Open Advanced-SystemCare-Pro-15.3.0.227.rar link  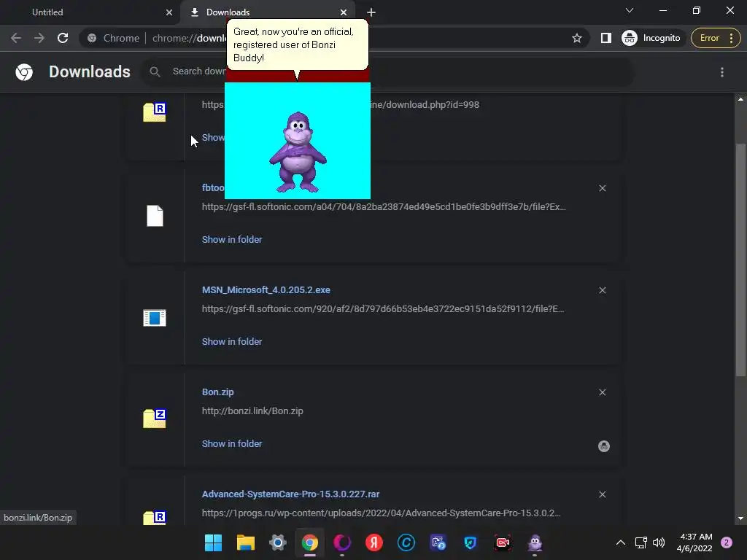pos(290,494)
